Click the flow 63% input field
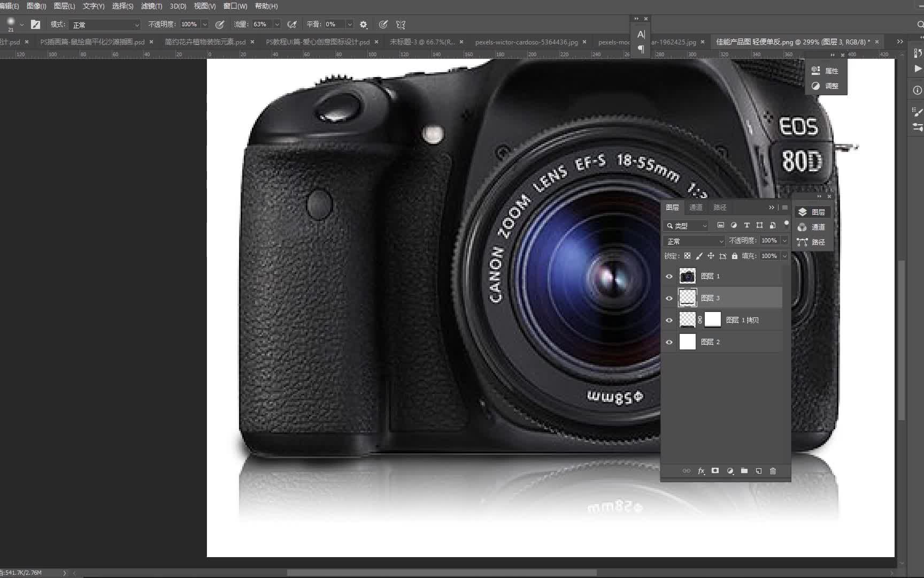This screenshot has height=578, width=924. (x=261, y=25)
